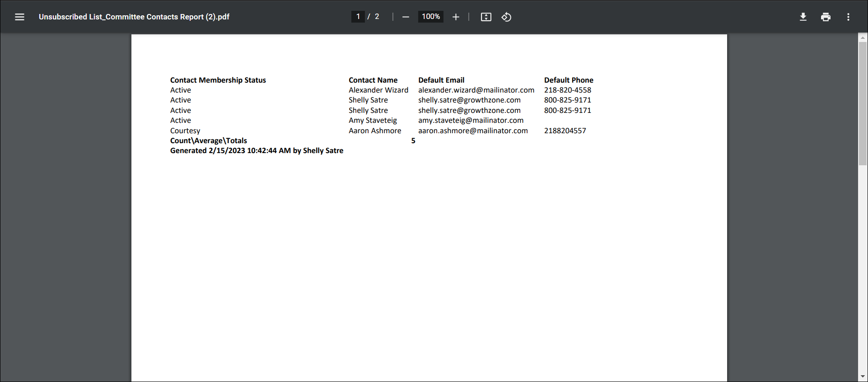
Task: Click aaron.ashmore@mailinator.com email
Action: click(x=473, y=130)
